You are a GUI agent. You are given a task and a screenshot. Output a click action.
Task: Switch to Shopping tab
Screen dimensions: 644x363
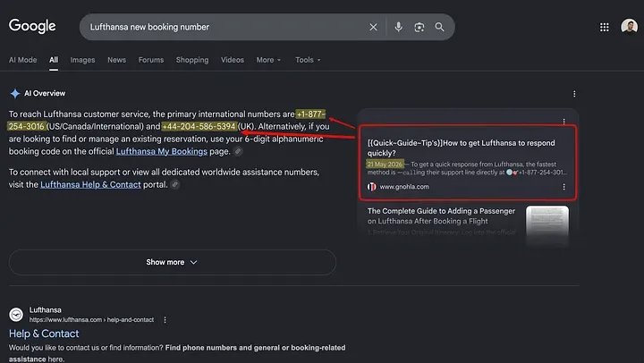192,60
